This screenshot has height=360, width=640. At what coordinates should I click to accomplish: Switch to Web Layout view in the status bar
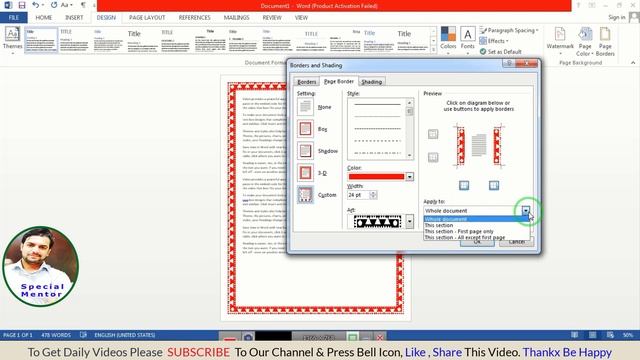pyautogui.click(x=610, y=335)
